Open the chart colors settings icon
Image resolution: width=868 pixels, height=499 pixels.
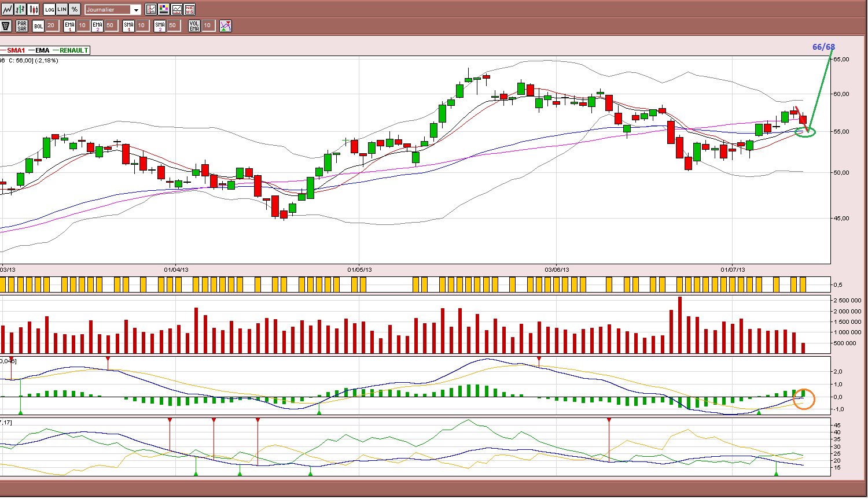164,9
